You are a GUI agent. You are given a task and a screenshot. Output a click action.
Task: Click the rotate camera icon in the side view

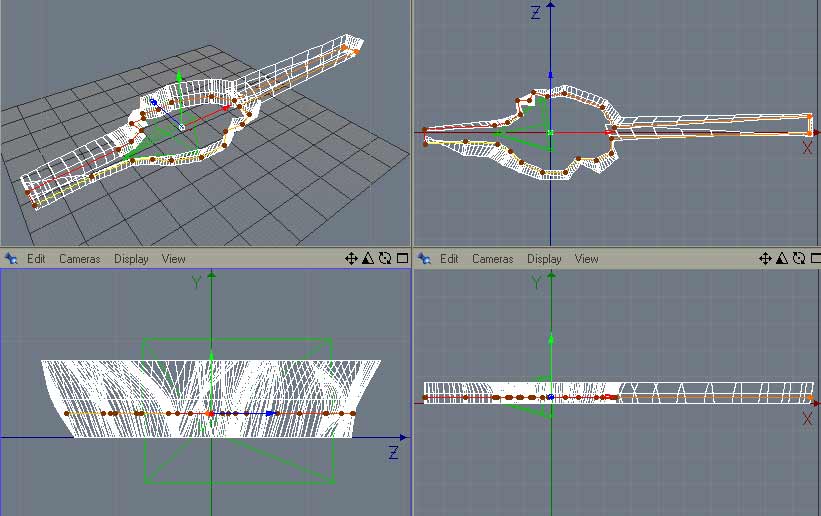384,258
